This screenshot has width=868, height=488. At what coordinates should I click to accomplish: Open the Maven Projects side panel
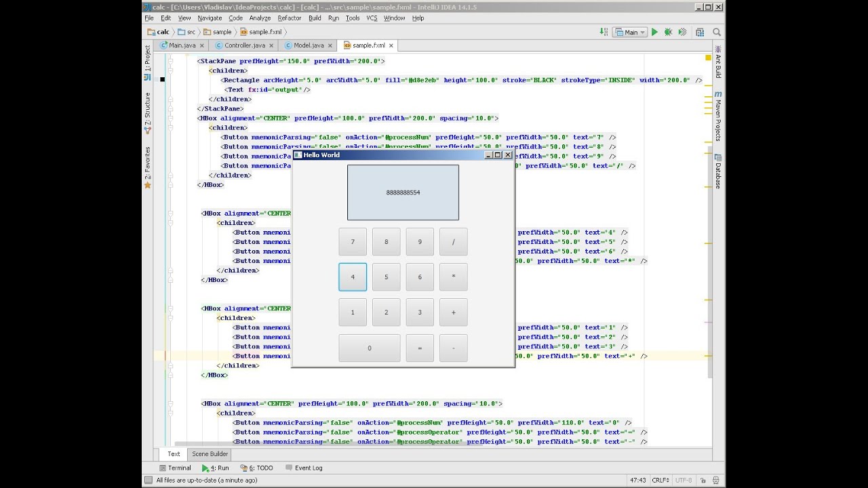[x=718, y=115]
